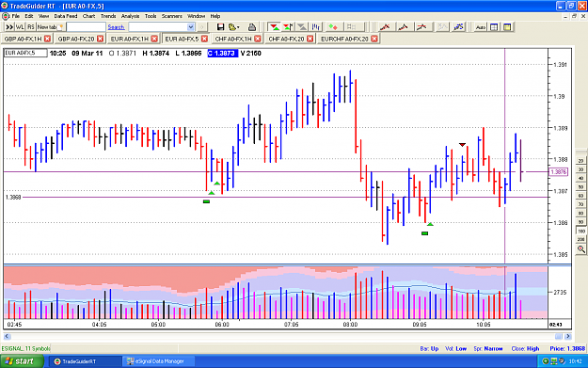Click the green-red diamonds icon
The height and width of the screenshot is (368, 588).
pyautogui.click(x=333, y=27)
